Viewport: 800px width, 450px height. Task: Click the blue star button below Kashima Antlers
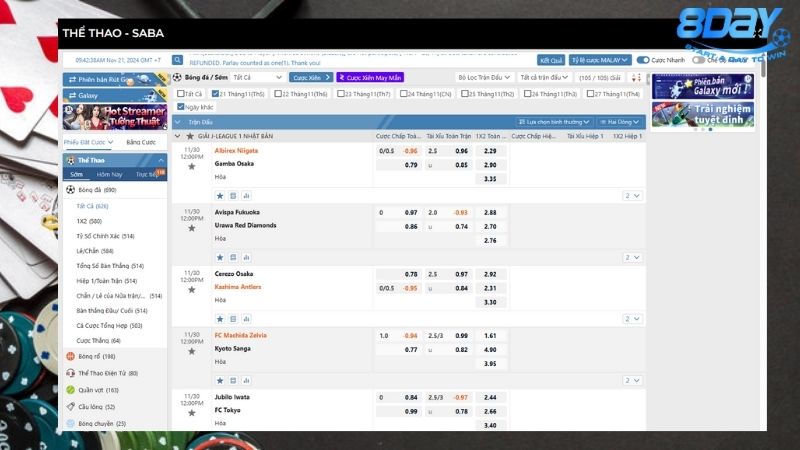pyautogui.click(x=220, y=319)
